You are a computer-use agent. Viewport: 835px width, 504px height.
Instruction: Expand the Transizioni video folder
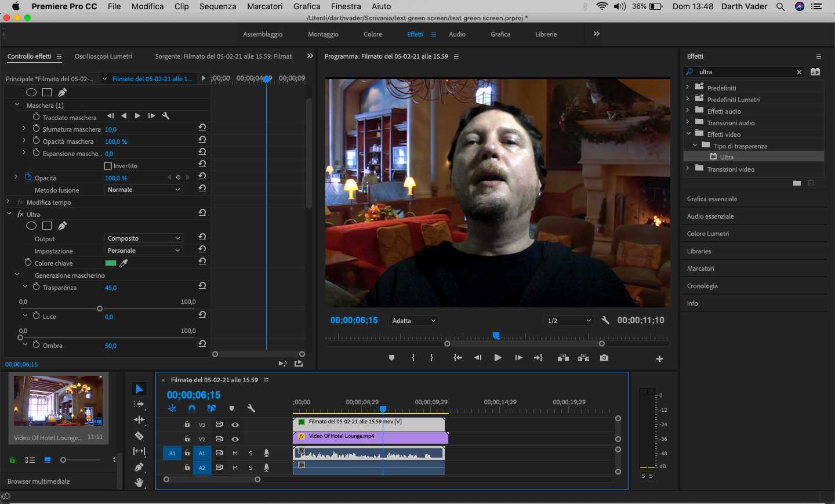coord(688,169)
